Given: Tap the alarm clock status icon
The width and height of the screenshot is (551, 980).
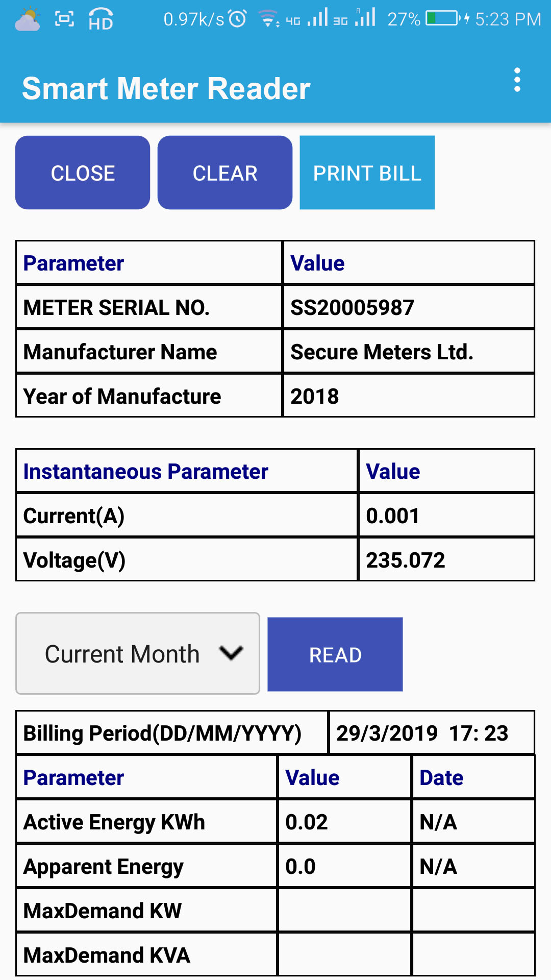Looking at the screenshot, I should [x=237, y=19].
